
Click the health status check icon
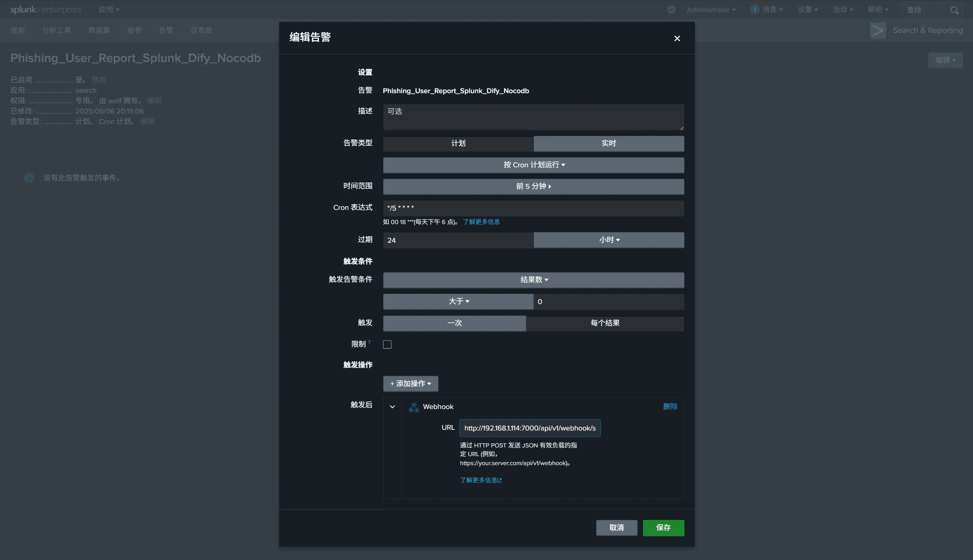[x=671, y=10]
